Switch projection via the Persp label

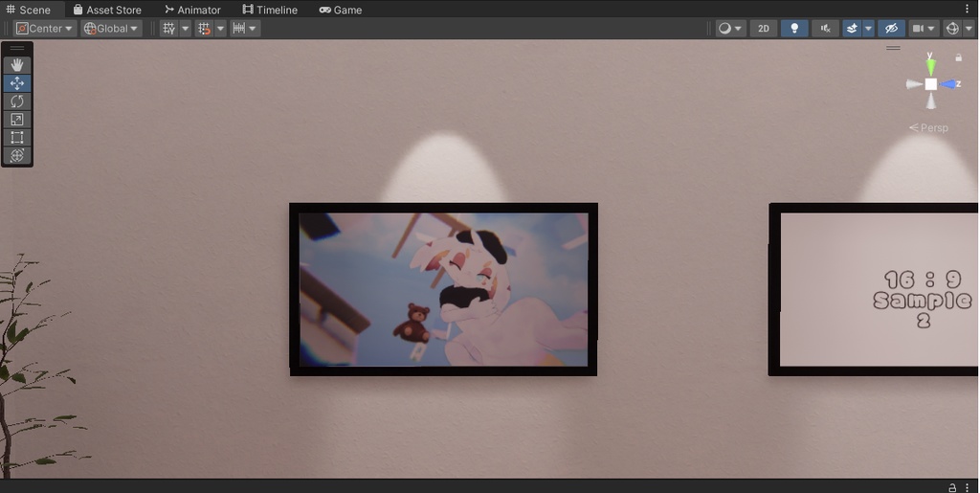point(928,127)
